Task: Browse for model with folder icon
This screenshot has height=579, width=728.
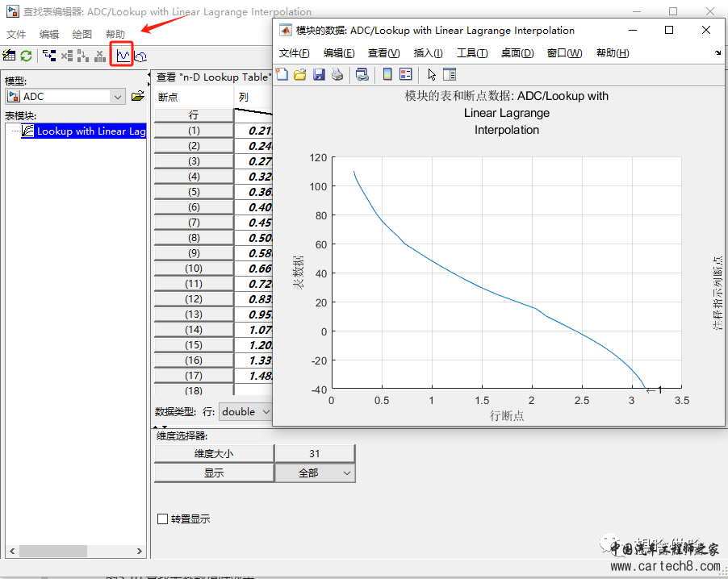Action: (x=137, y=96)
